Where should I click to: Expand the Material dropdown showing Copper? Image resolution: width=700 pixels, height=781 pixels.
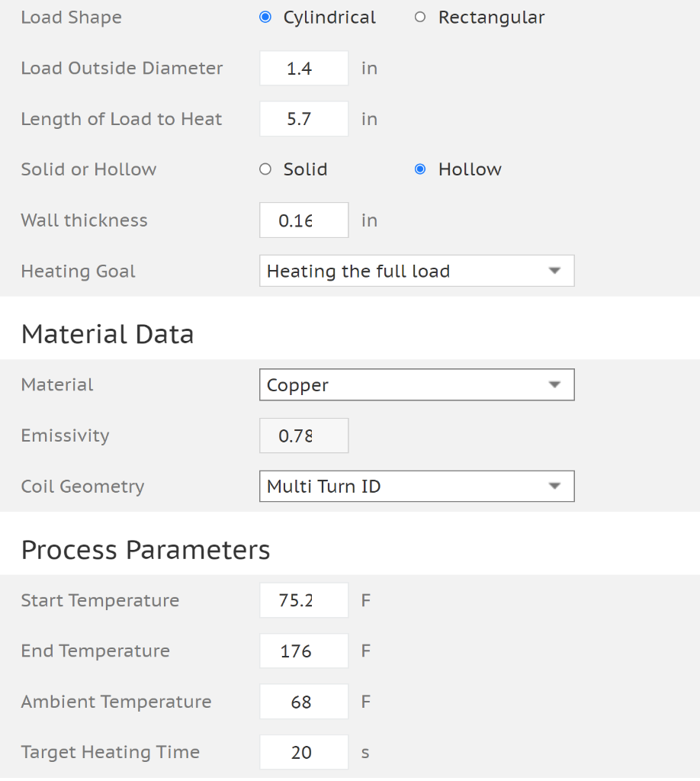(x=416, y=385)
